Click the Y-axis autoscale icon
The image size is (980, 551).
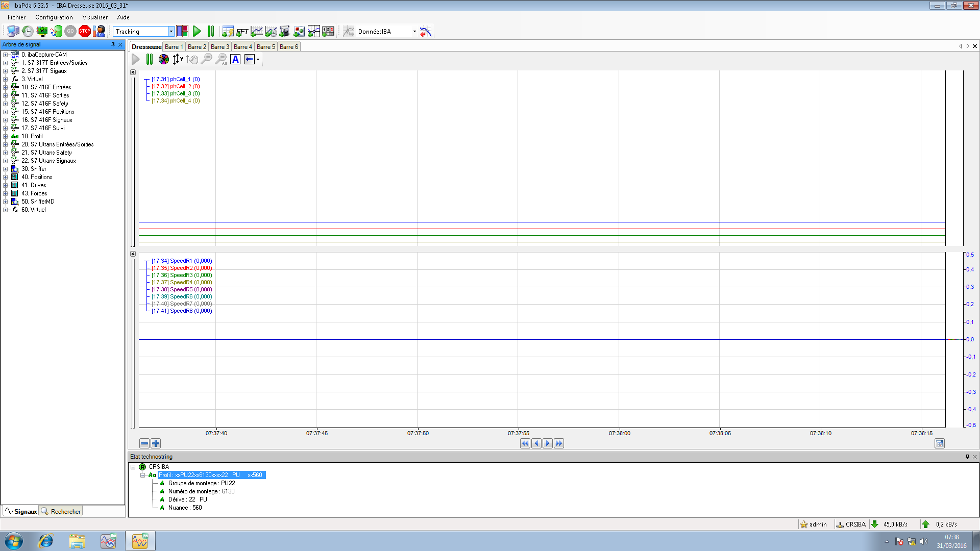click(x=177, y=59)
